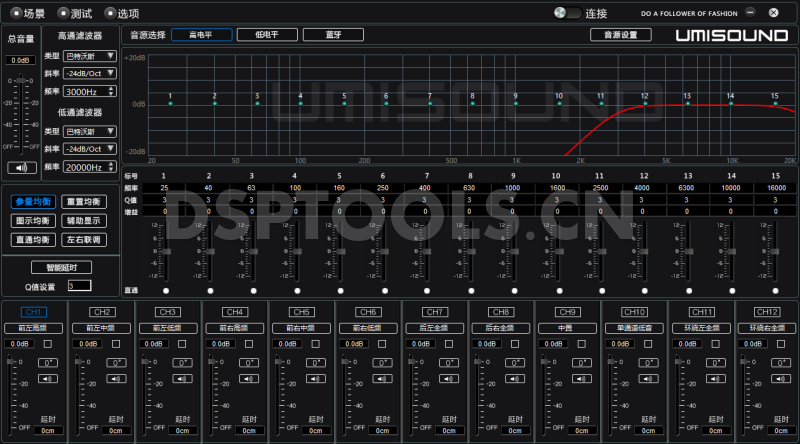This screenshot has height=444, width=800.
Task: Mute CH5 with its speaker icon
Action: [316, 379]
